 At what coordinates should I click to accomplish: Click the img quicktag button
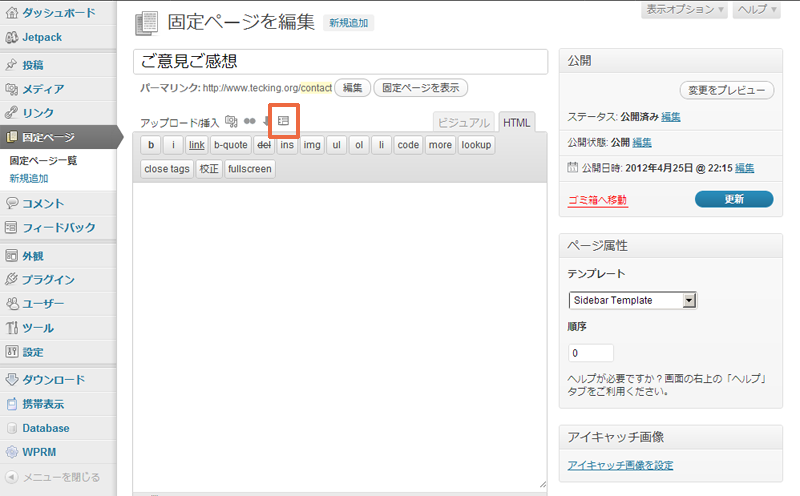click(312, 145)
